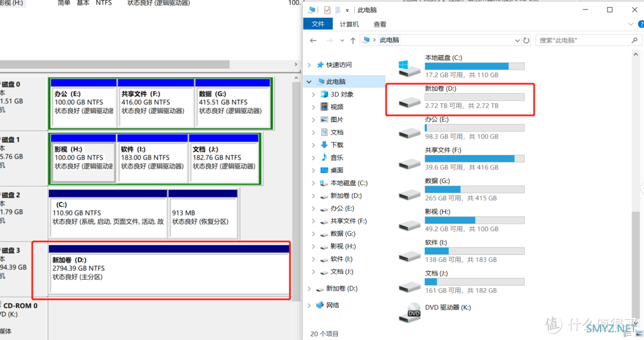Click the 文档 folder icon in the navigation tree
The width and height of the screenshot is (644, 340).
pyautogui.click(x=324, y=132)
